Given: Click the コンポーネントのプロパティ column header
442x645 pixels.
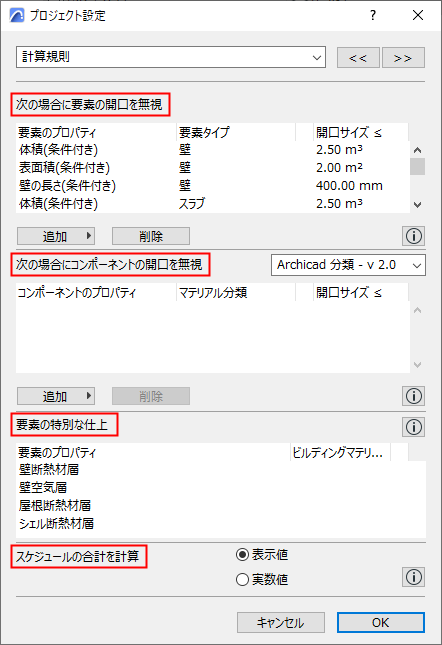Looking at the screenshot, I should 96,292.
